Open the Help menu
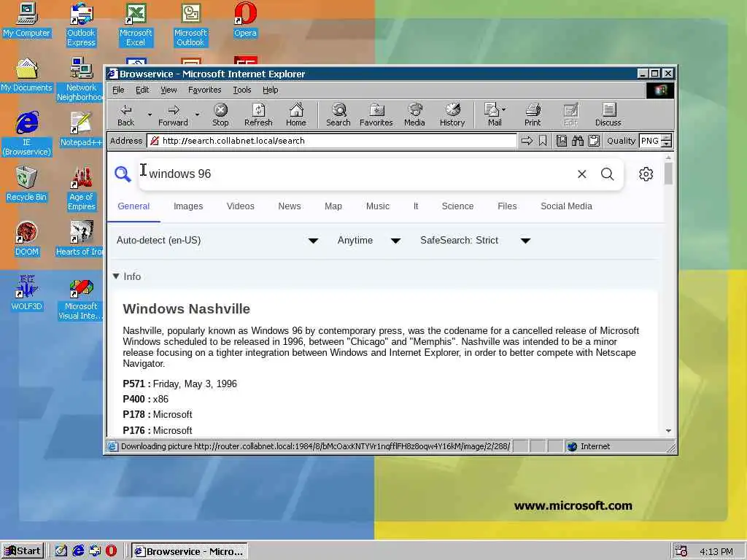Screen dimensions: 747x560 click(270, 90)
